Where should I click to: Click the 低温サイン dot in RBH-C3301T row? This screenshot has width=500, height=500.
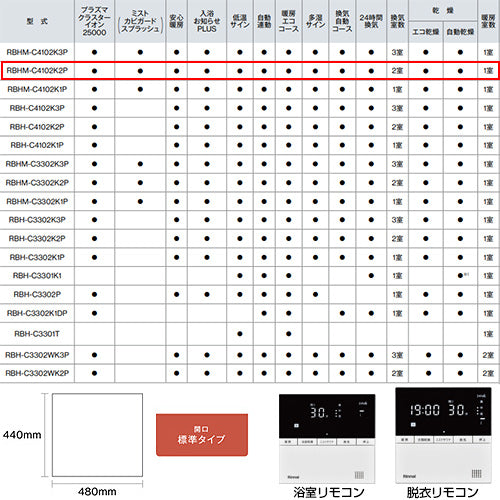click(x=240, y=334)
